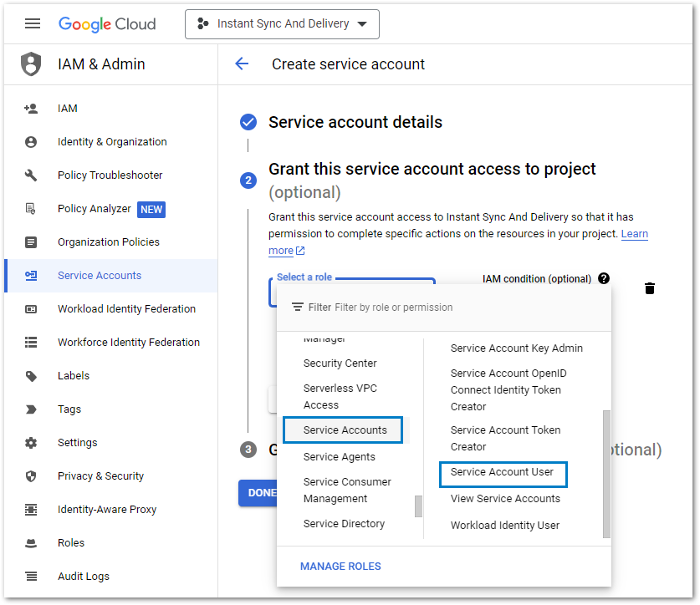Viewport: 700px width, 605px height.
Task: Click the Settings gear icon
Action: pyautogui.click(x=31, y=443)
